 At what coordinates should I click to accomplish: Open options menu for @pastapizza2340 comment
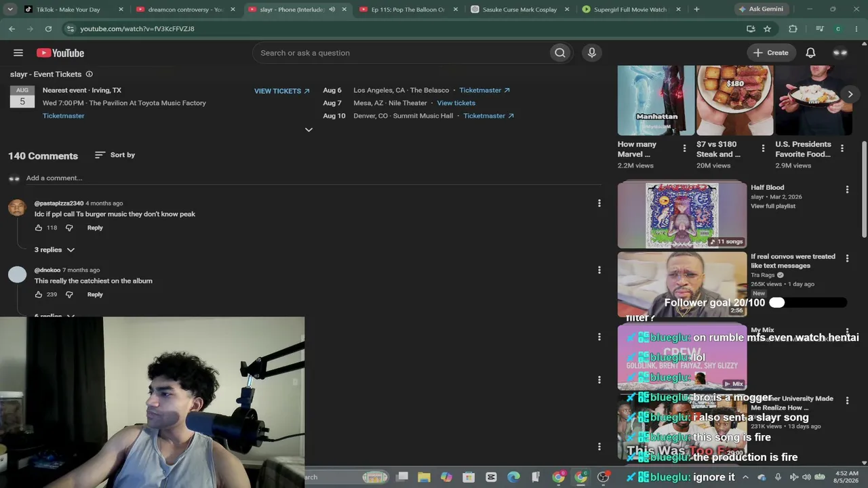click(x=599, y=203)
